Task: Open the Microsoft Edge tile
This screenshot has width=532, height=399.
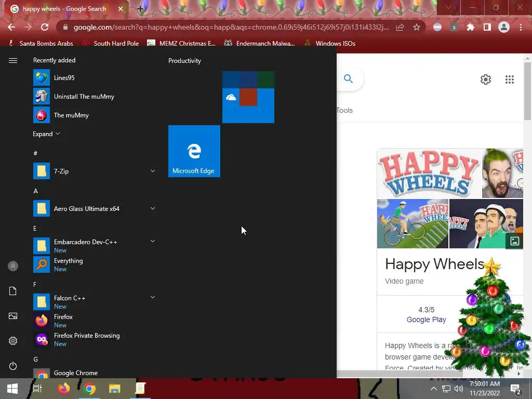Action: pos(194,151)
